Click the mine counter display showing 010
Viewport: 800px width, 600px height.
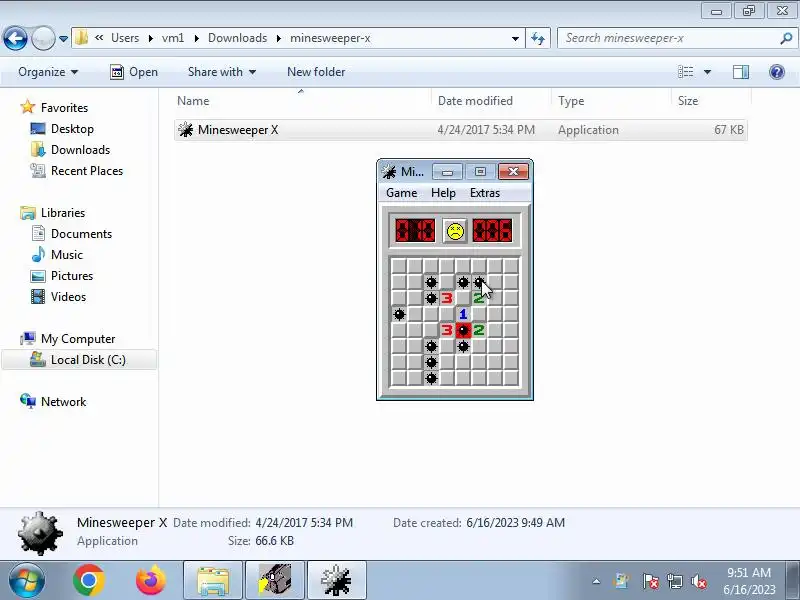[x=415, y=231]
